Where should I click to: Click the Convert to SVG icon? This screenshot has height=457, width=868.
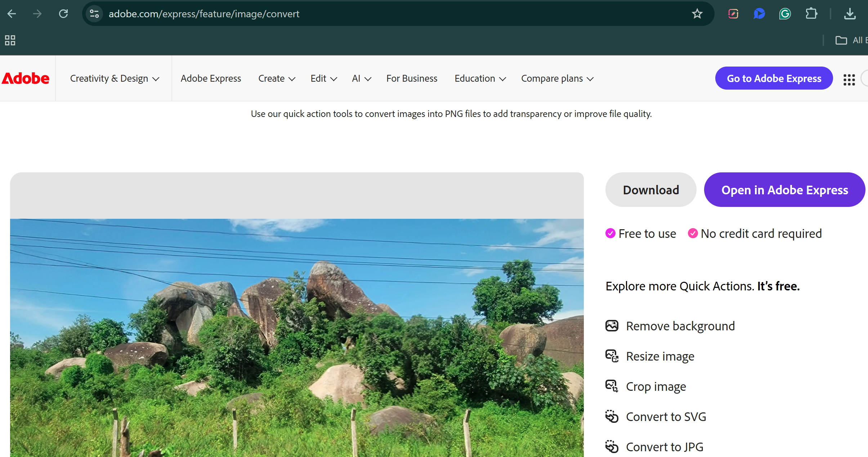point(612,417)
